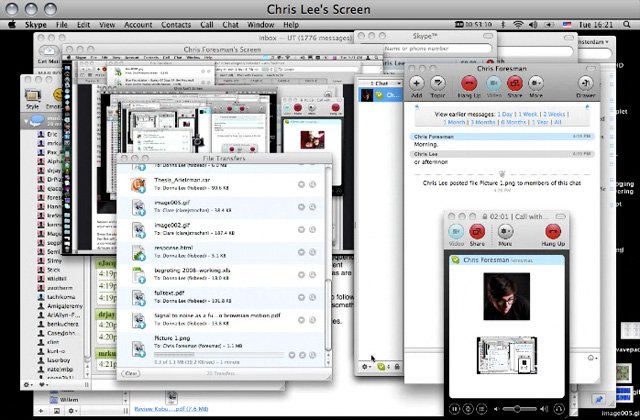
Task: Click Add in the Chris Foresman chat toolbar
Action: tap(416, 83)
